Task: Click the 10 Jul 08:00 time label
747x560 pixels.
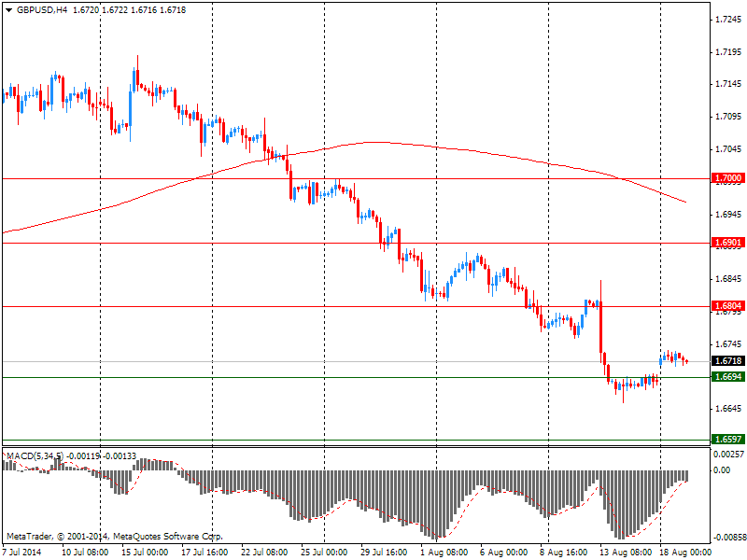Action: point(85,553)
